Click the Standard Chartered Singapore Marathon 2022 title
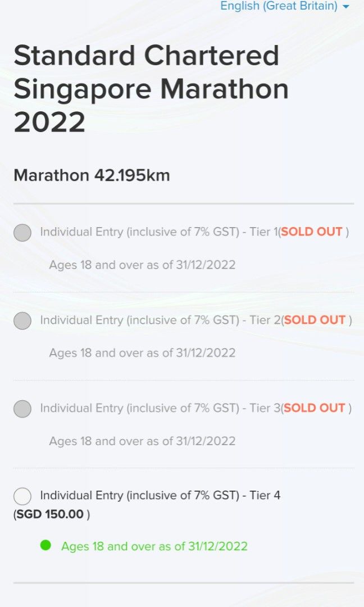364x607 pixels. coord(152,88)
